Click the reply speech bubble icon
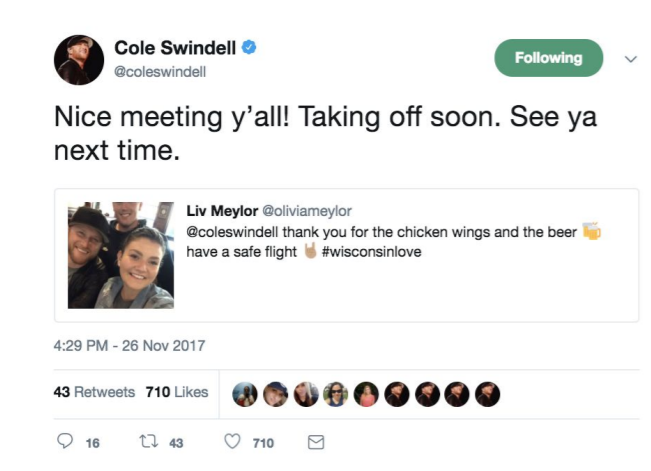This screenshot has width=651, height=471. tap(65, 441)
